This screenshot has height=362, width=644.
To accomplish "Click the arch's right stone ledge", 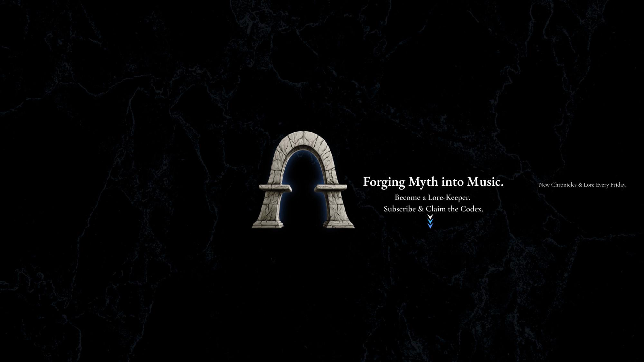I will pos(331,188).
